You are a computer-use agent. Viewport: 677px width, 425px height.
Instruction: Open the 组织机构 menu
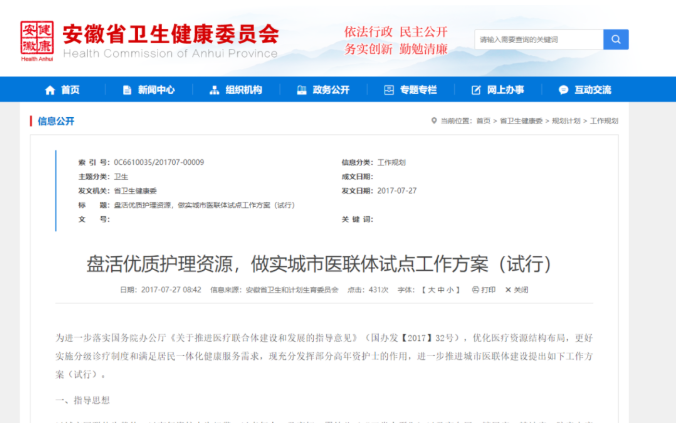(x=244, y=90)
